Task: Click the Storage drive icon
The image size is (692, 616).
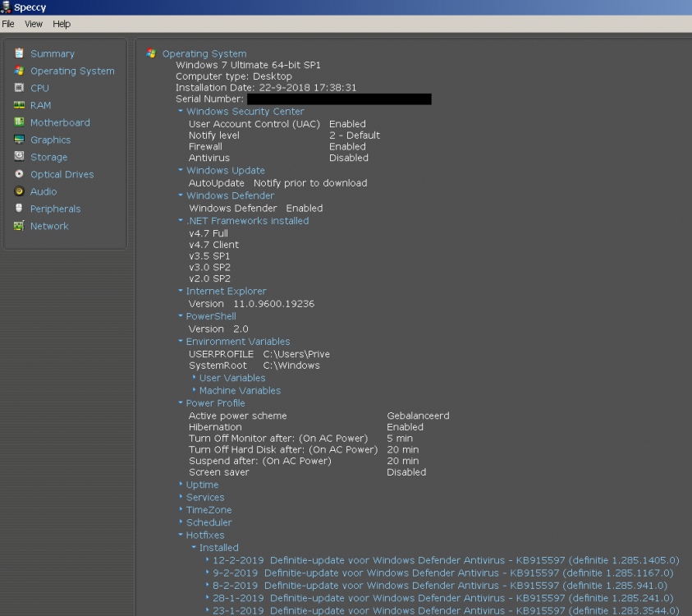Action: pos(20,157)
